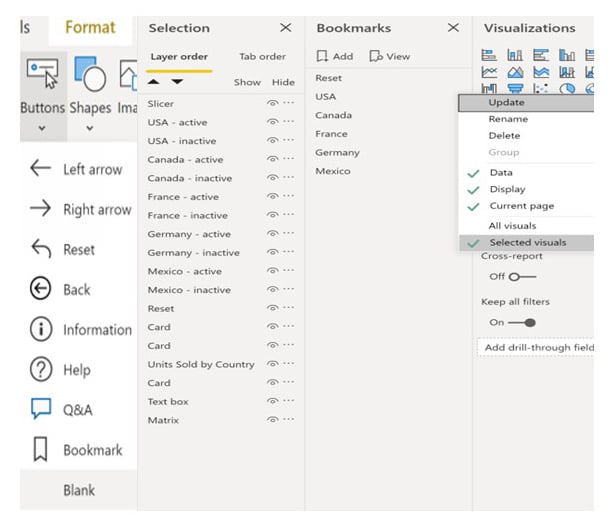
Task: Toggle visibility of USA - active layer
Action: click(x=271, y=123)
